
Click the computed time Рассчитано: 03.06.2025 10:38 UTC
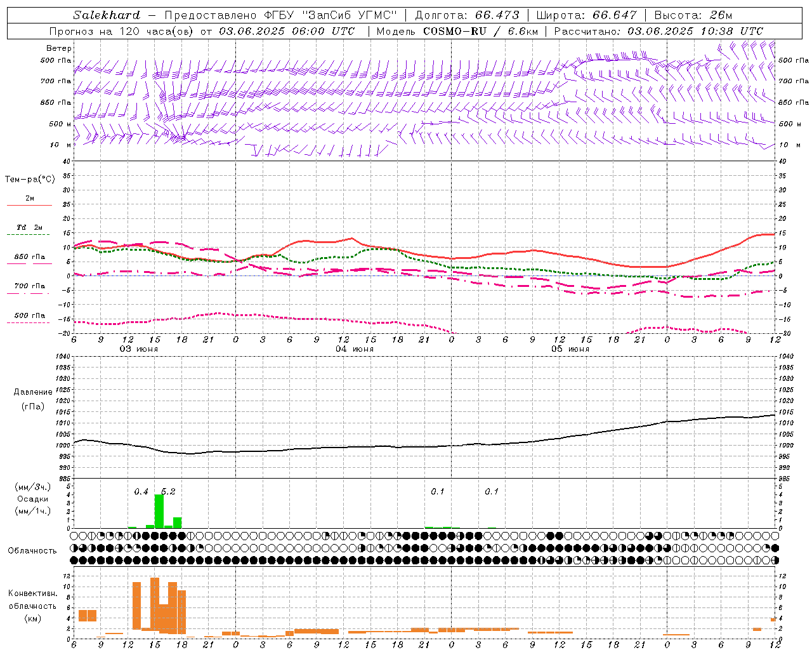(658, 31)
